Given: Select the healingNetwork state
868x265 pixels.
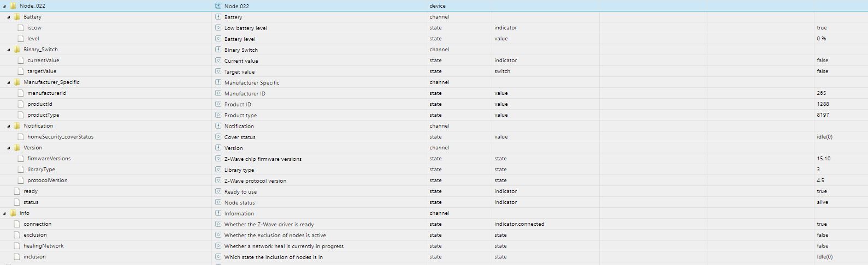Looking at the screenshot, I should pyautogui.click(x=43, y=246).
